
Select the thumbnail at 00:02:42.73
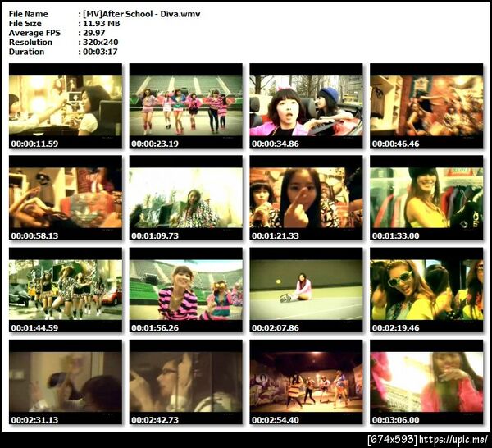click(x=186, y=382)
